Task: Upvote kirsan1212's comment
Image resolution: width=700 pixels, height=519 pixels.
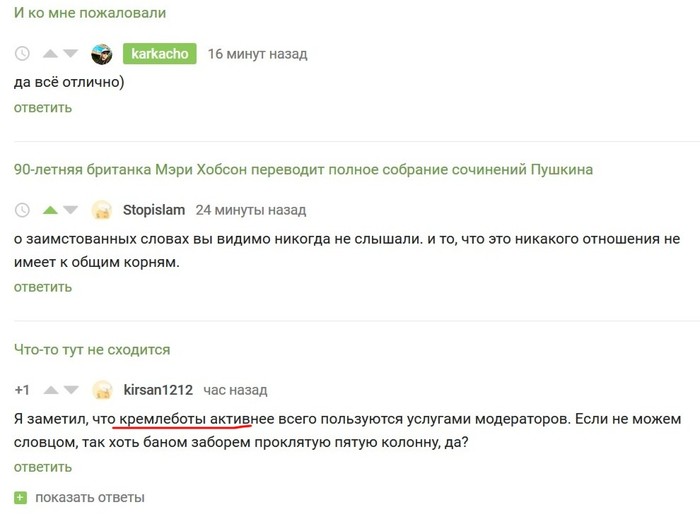Action: [x=48, y=390]
